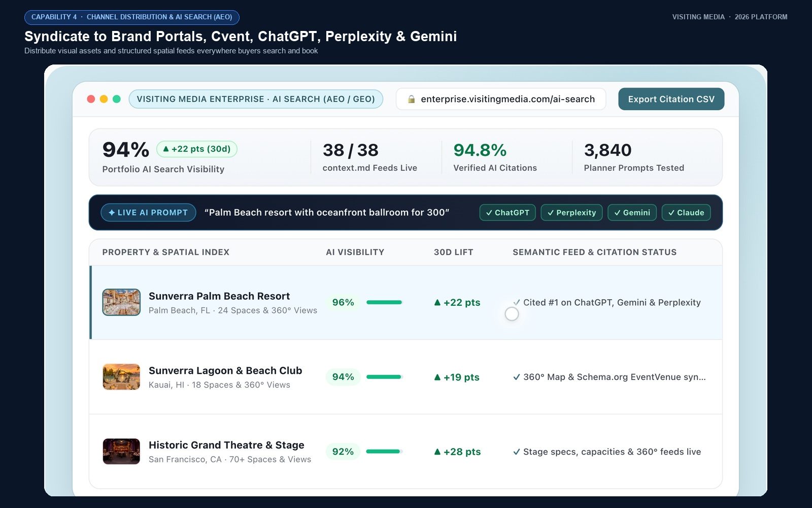The image size is (812, 508).
Task: Open the Sunverra Palm Beach Resort thumbnail
Action: point(121,302)
